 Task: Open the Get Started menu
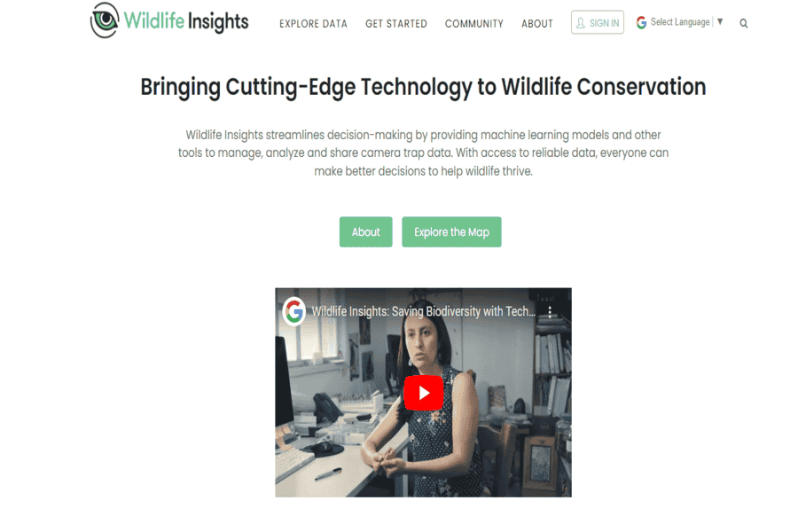[396, 24]
